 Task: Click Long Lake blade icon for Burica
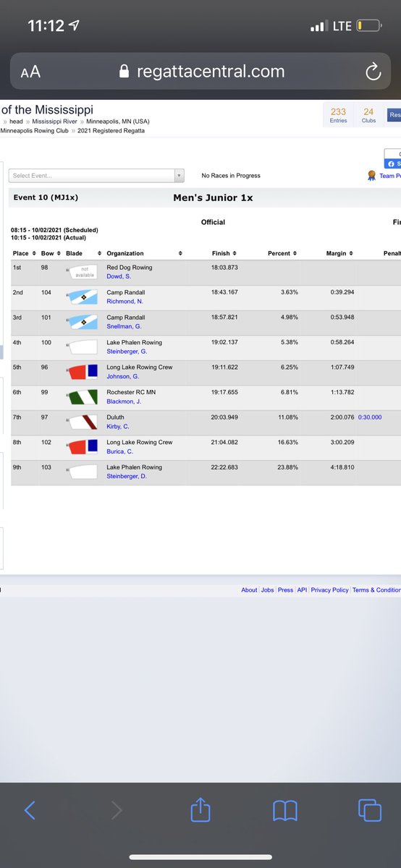83,446
